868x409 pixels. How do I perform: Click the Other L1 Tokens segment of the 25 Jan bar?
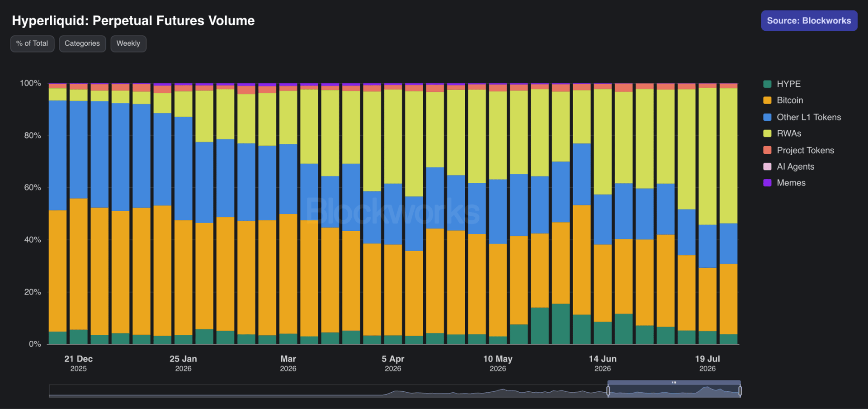coord(184,168)
